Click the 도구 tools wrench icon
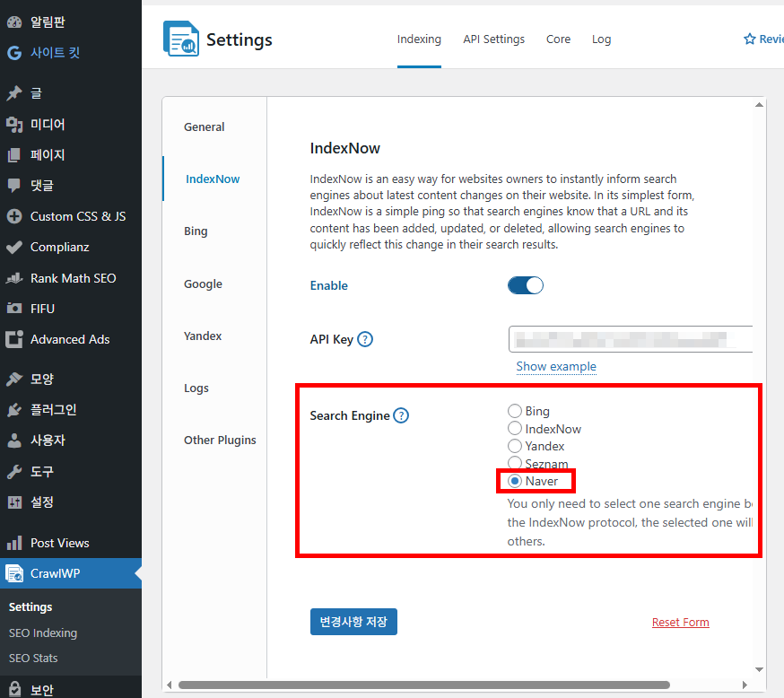 14,471
